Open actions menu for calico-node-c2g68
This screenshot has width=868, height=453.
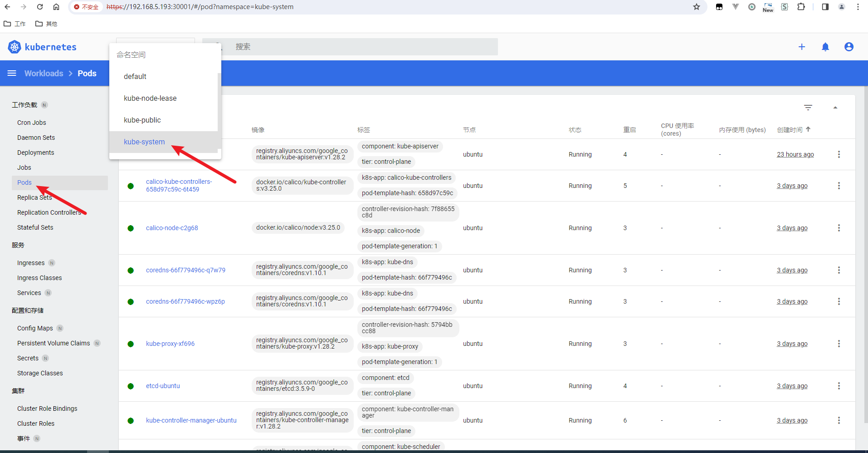coord(839,228)
